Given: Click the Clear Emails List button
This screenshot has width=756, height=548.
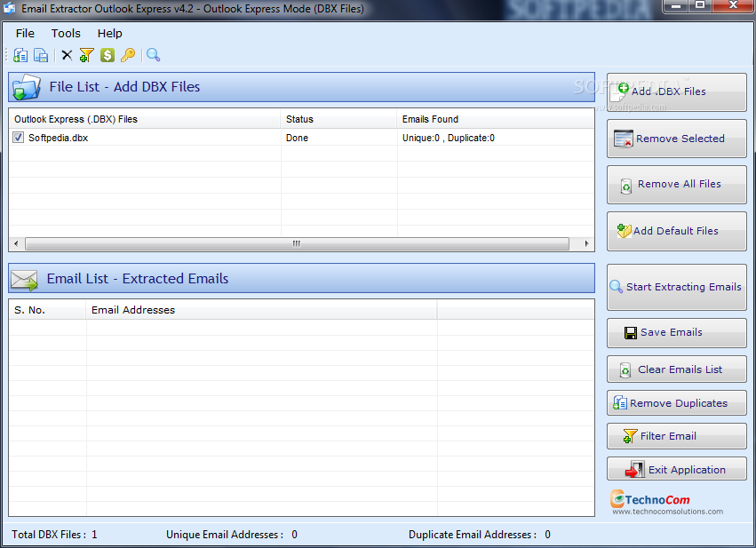Looking at the screenshot, I should click(x=676, y=369).
